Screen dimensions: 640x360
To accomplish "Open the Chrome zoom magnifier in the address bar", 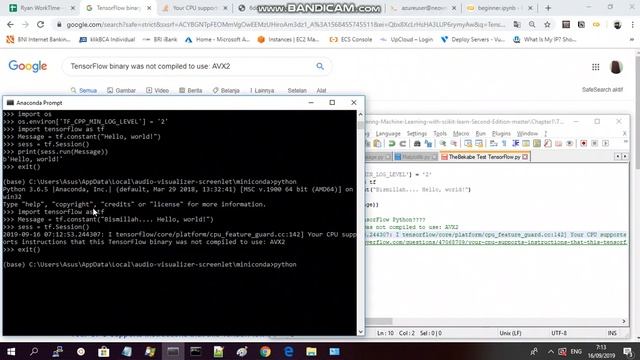I will [x=532, y=25].
